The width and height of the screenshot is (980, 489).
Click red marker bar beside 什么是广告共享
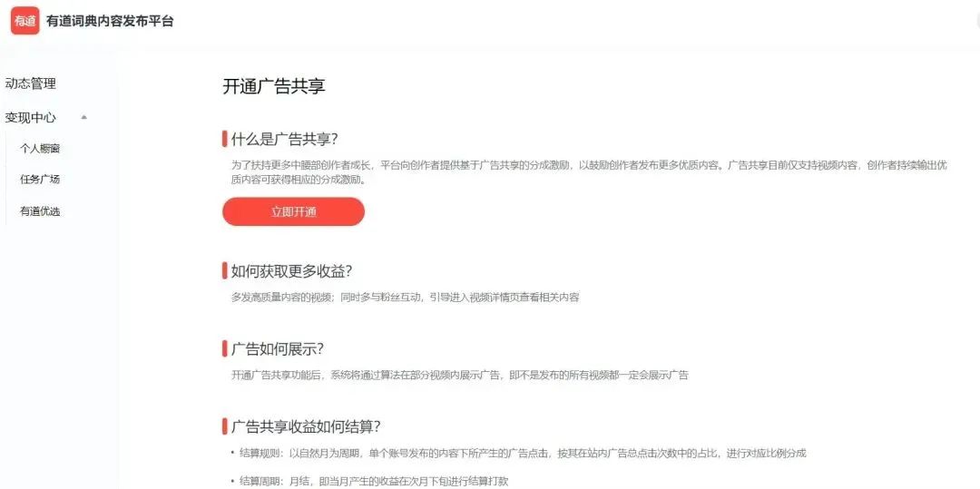[224, 139]
